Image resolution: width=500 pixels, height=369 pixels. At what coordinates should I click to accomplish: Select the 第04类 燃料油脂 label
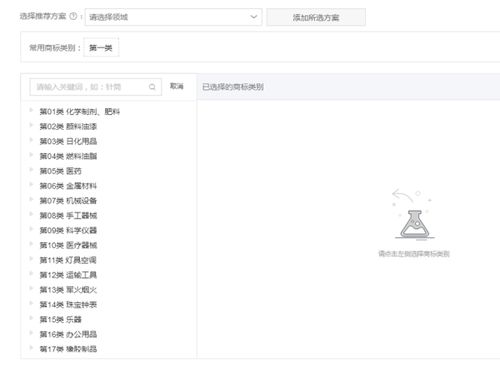point(68,156)
